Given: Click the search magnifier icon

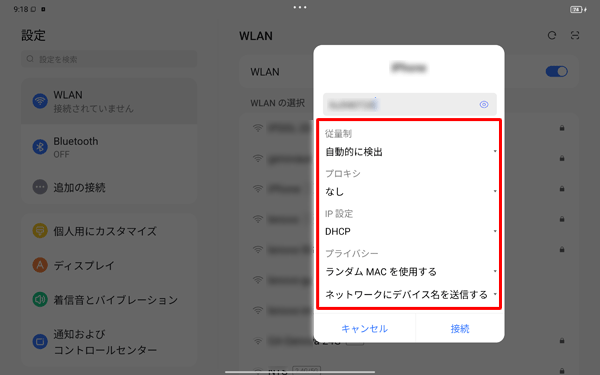Looking at the screenshot, I should point(30,59).
